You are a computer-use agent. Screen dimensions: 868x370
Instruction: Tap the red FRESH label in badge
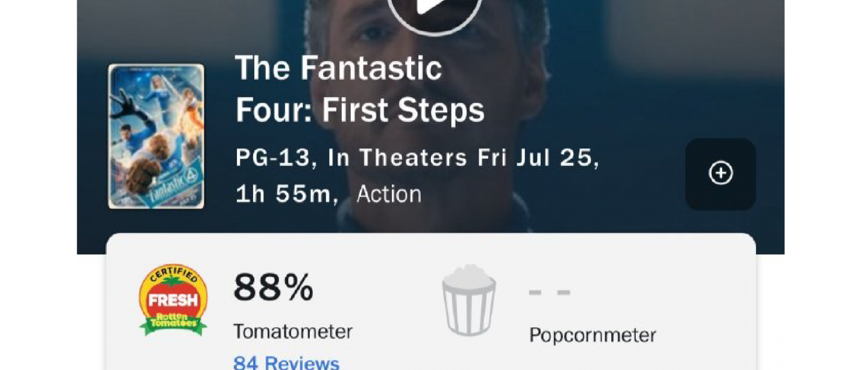click(173, 299)
